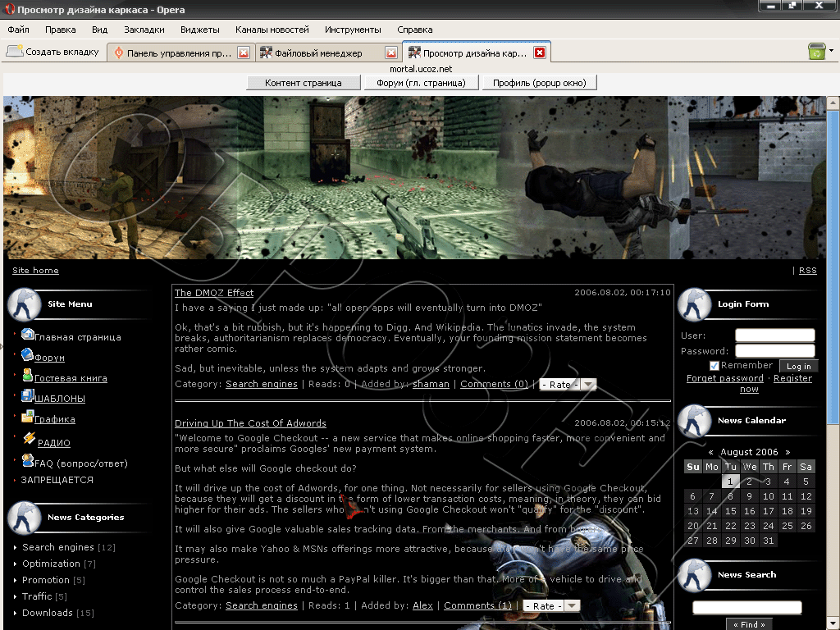Close the Панель управления tab
This screenshot has height=630, width=840.
point(244,52)
